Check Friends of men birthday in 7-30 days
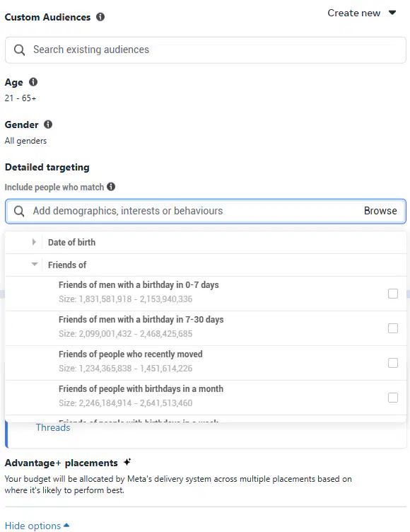This screenshot has width=410, height=532. pyautogui.click(x=393, y=328)
